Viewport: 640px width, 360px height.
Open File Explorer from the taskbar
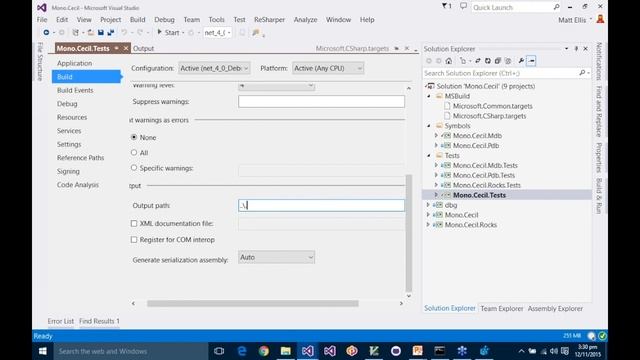pyautogui.click(x=286, y=351)
